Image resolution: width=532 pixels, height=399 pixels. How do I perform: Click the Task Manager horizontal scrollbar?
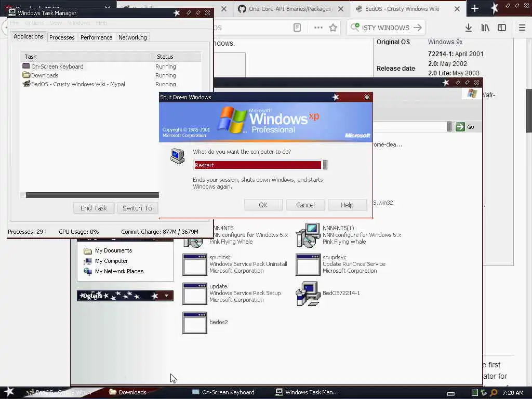pos(92,195)
